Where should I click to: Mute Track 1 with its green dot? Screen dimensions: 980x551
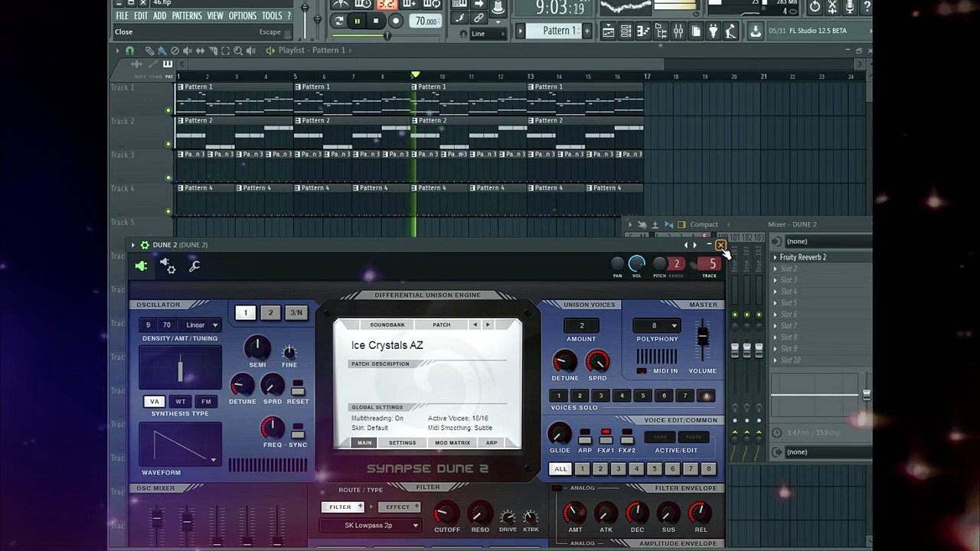click(168, 110)
